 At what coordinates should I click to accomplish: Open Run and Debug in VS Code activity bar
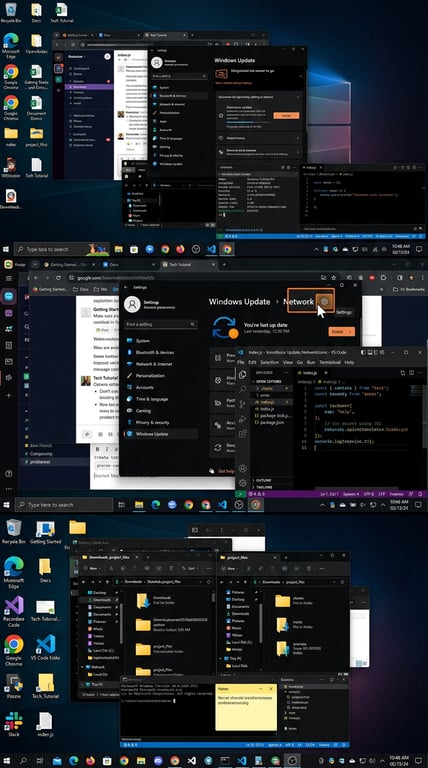242,419
